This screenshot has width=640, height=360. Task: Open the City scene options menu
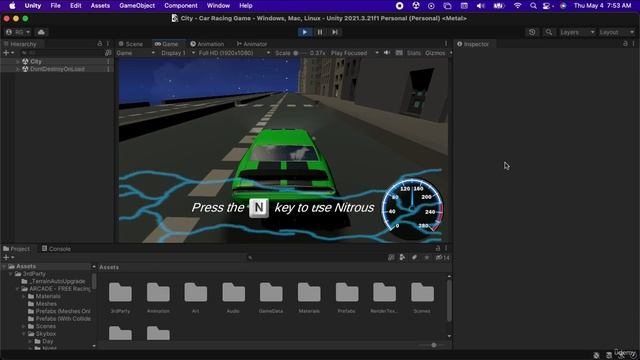pyautogui.click(x=108, y=61)
